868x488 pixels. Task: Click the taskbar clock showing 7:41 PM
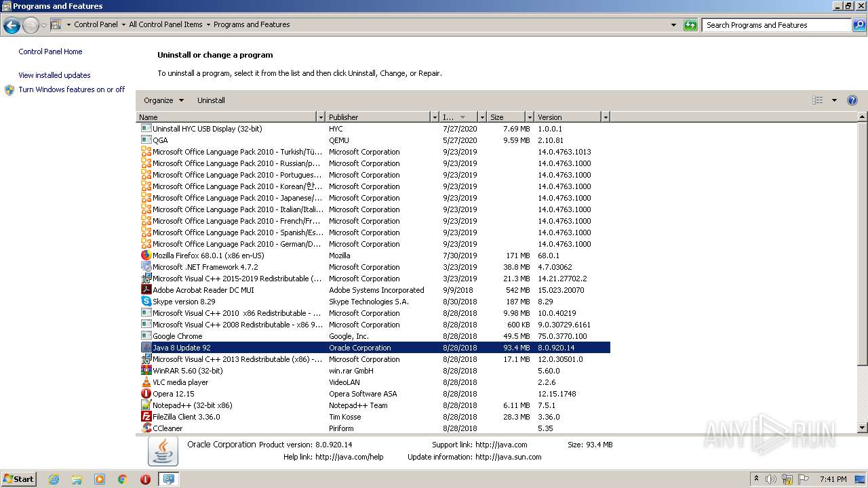click(833, 479)
